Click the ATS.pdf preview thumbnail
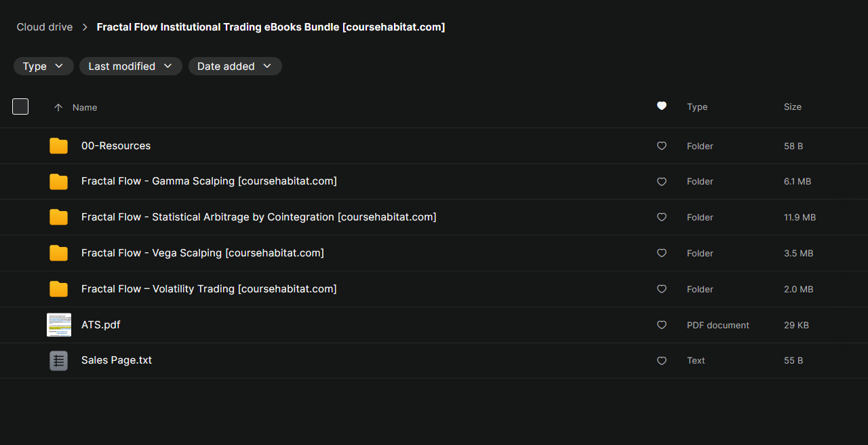The image size is (868, 445). [58, 325]
